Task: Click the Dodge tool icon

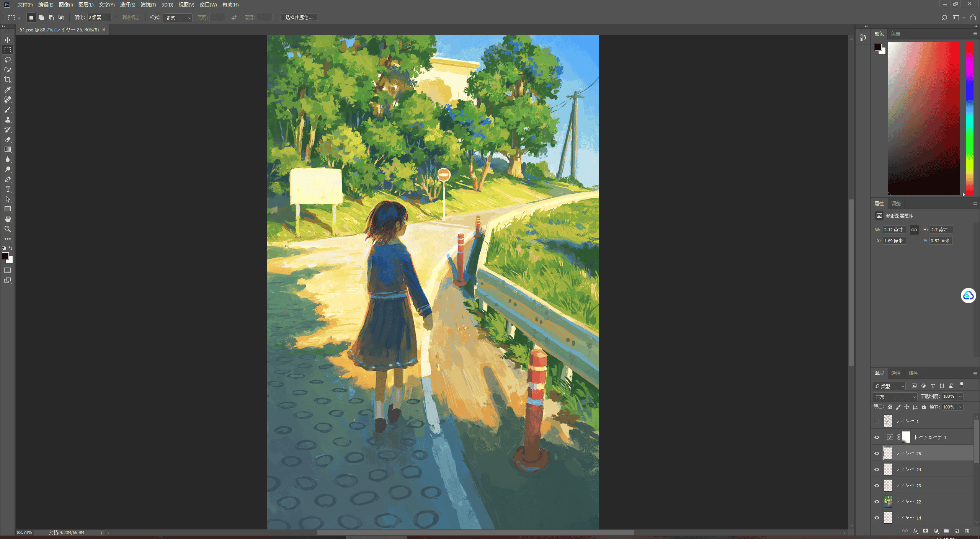Action: [8, 169]
